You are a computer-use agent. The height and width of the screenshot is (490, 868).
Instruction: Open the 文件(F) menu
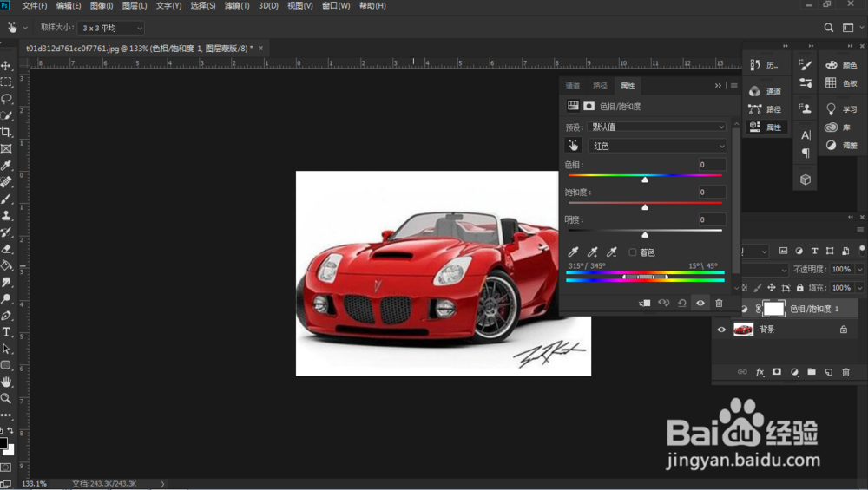tap(35, 5)
